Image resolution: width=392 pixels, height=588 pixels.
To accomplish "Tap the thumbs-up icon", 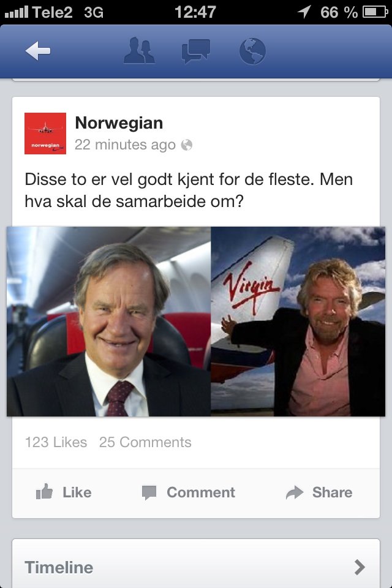I will [x=44, y=492].
